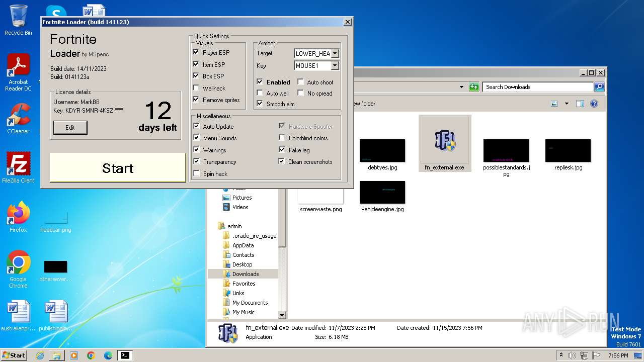Open Google Chrome desktop shortcut

(18, 269)
